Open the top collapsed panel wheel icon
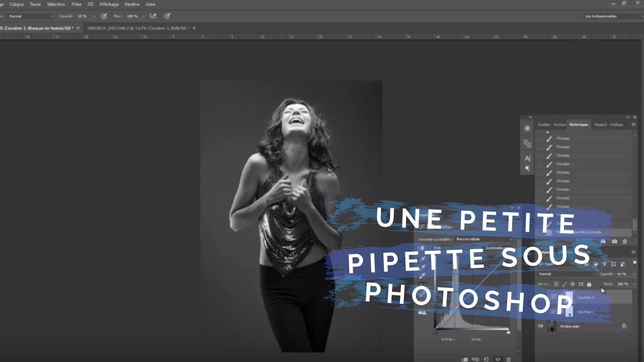Viewport: 644px width, 362px height. [x=527, y=128]
